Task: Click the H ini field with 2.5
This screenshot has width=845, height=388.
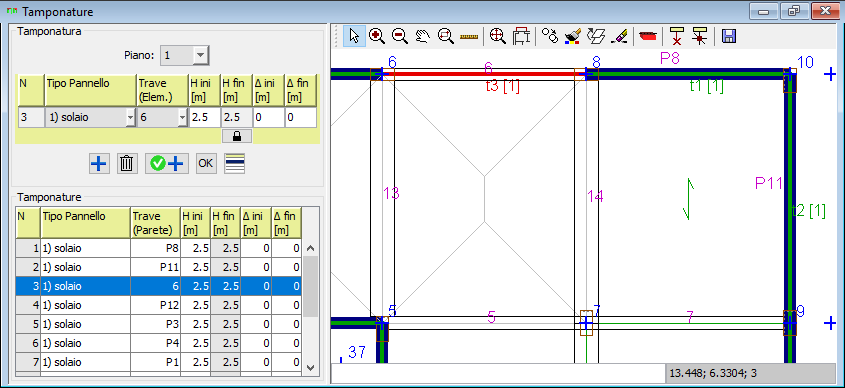Action: point(204,117)
